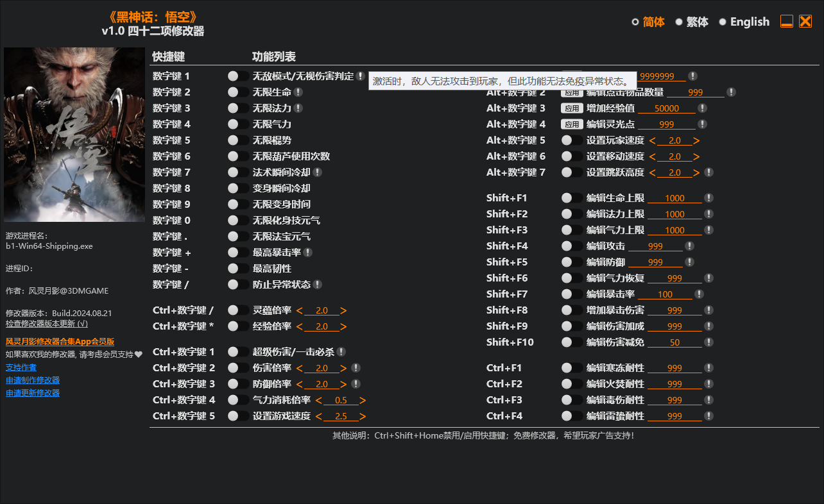Screen dimensions: 824x504
Task: Increase 灵蕴倍率 with right arrow
Action: [x=343, y=310]
